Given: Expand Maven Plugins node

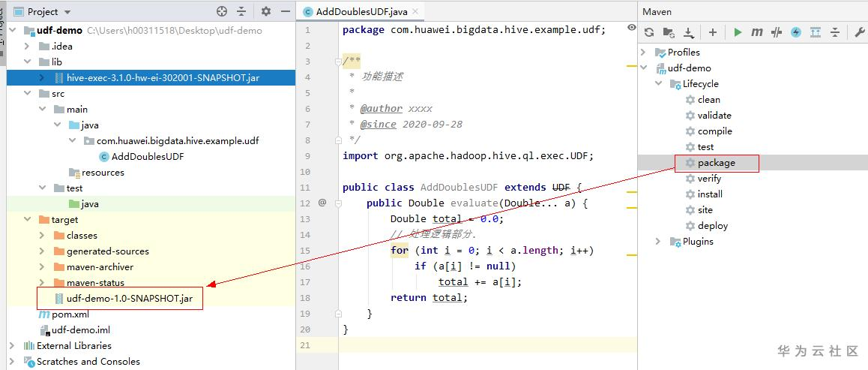Looking at the screenshot, I should 657,242.
